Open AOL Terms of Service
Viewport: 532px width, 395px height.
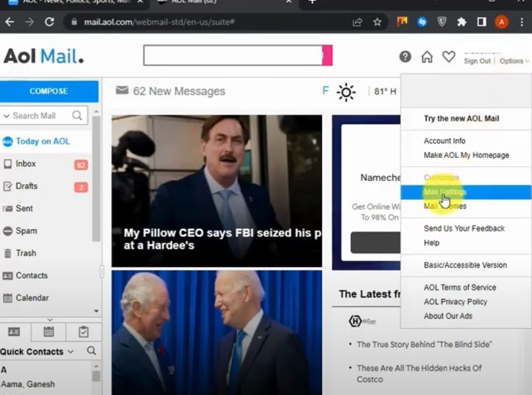coord(460,288)
